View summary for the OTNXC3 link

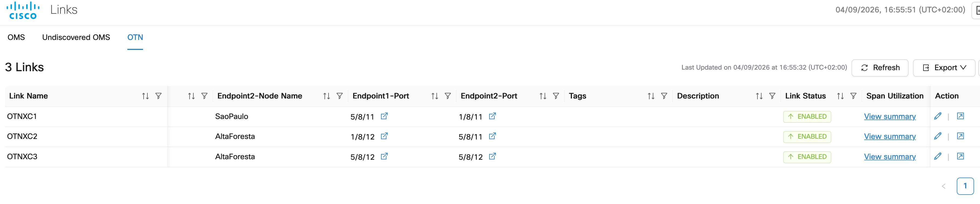(x=889, y=157)
